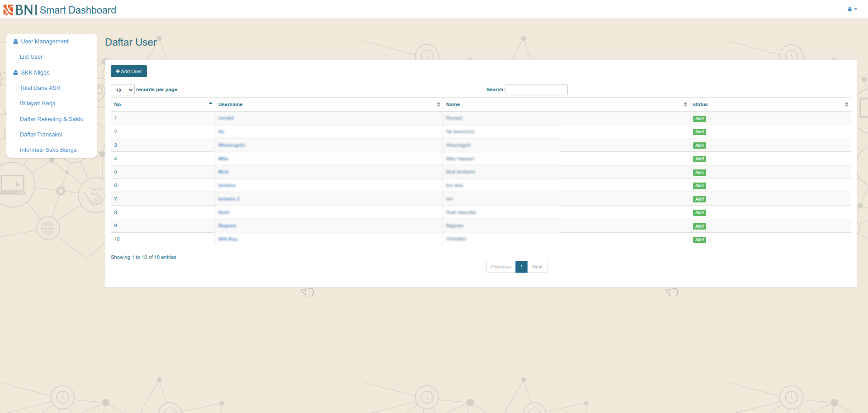Select List User in the sidebar menu
The width and height of the screenshot is (868, 413).
coord(31,56)
